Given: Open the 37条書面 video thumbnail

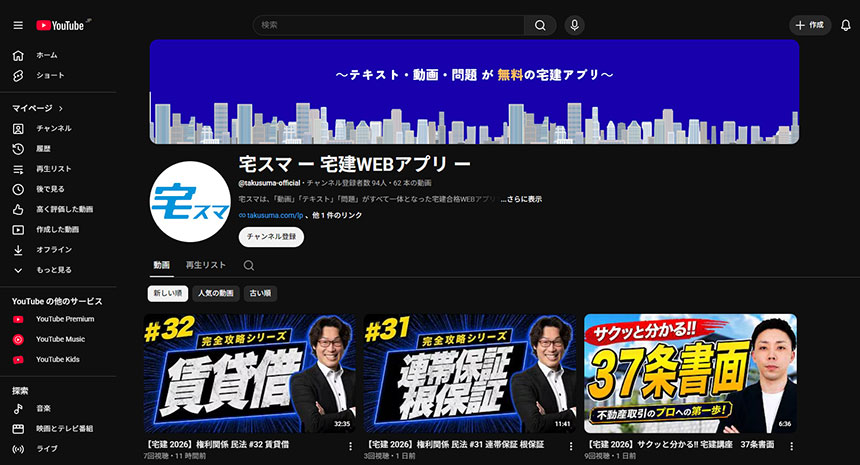Looking at the screenshot, I should (691, 373).
